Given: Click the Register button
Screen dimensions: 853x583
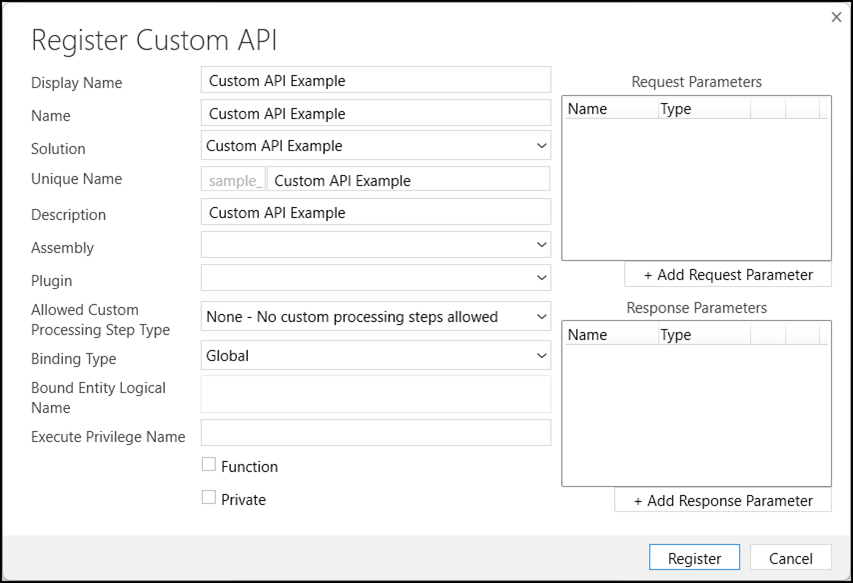Looking at the screenshot, I should [694, 558].
